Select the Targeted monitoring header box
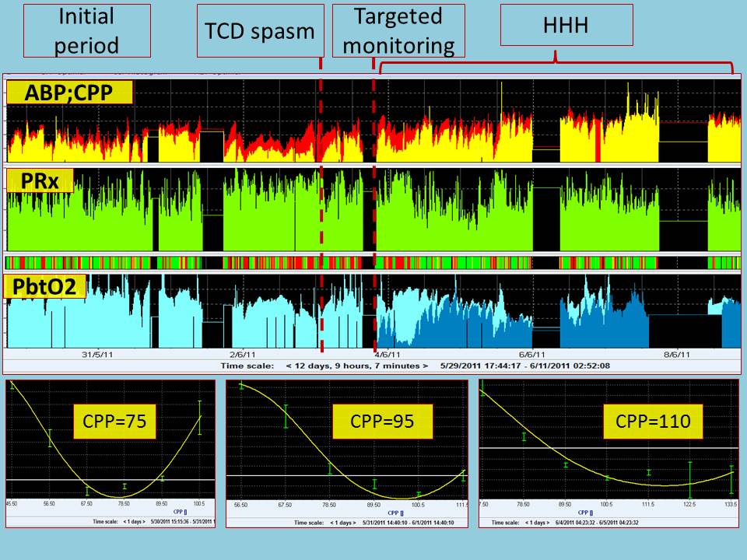 [398, 30]
